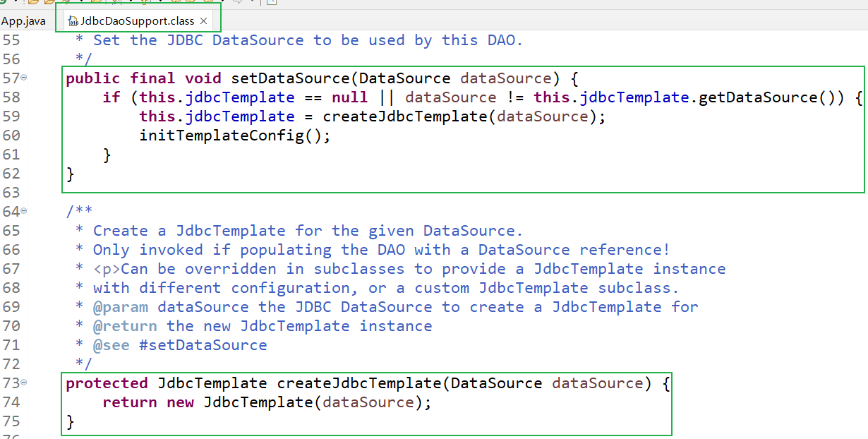Click 'setDataSource' method name on line 57
The width and height of the screenshot is (868, 439).
click(291, 78)
